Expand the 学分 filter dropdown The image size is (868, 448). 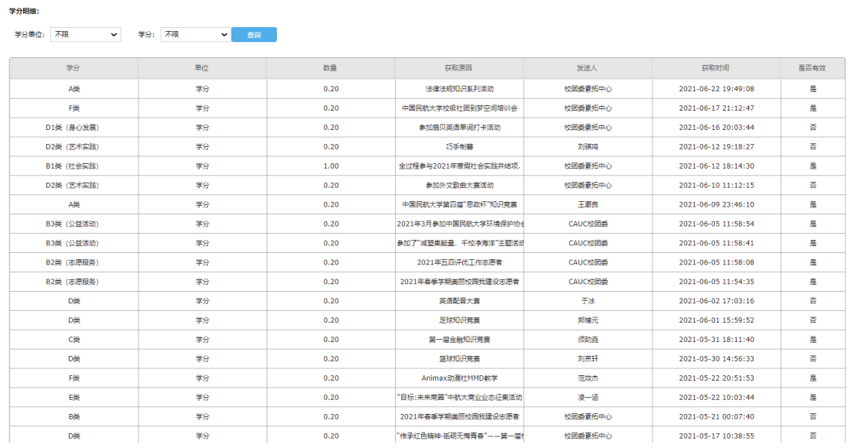(195, 35)
